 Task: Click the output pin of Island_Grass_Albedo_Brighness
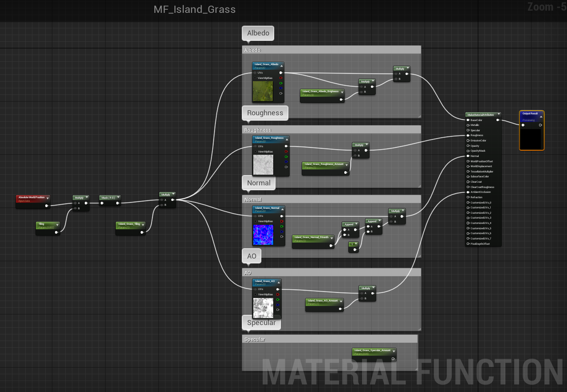point(341,100)
